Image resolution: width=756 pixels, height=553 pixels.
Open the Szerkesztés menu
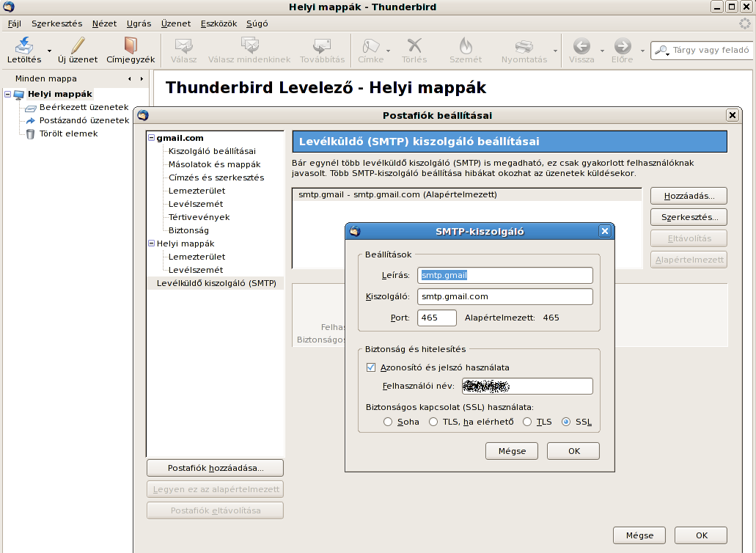coord(56,23)
